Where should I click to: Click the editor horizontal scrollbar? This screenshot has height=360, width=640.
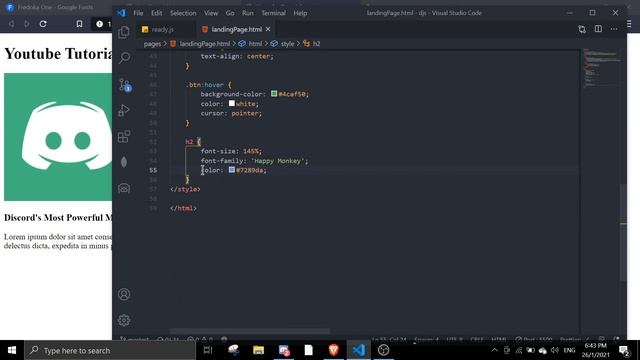coord(250,331)
